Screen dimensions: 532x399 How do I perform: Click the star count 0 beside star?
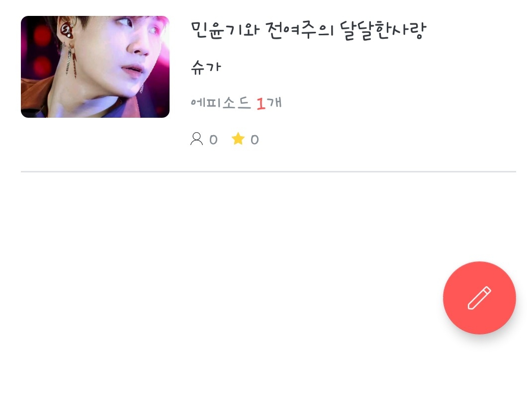(x=255, y=139)
